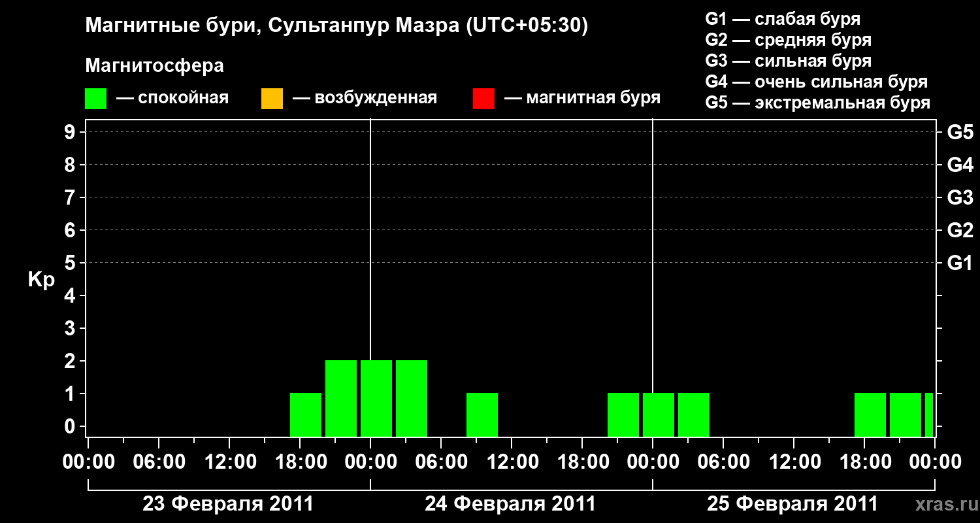
Task: Click the right axis label 'G2'
Action: (x=960, y=231)
